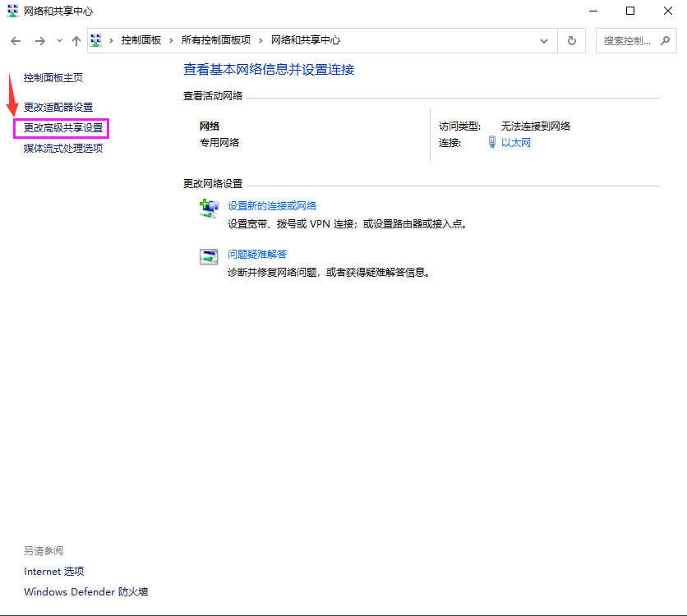Refresh the Network and Sharing Center page
The width and height of the screenshot is (687, 616).
pos(572,41)
